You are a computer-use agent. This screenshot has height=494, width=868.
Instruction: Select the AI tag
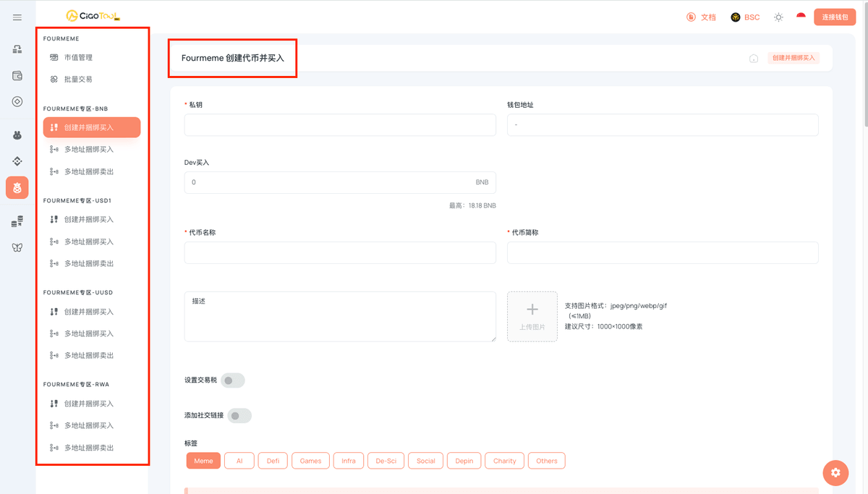[239, 461]
